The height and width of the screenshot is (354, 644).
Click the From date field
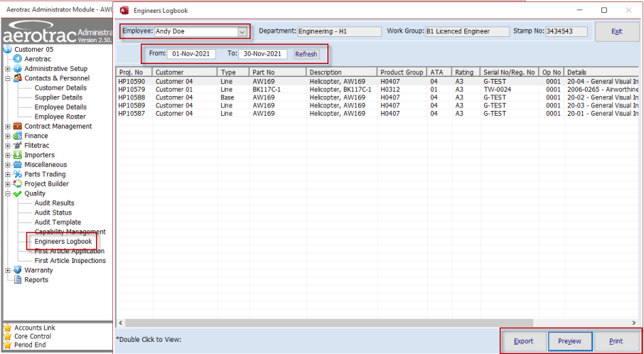tap(191, 54)
